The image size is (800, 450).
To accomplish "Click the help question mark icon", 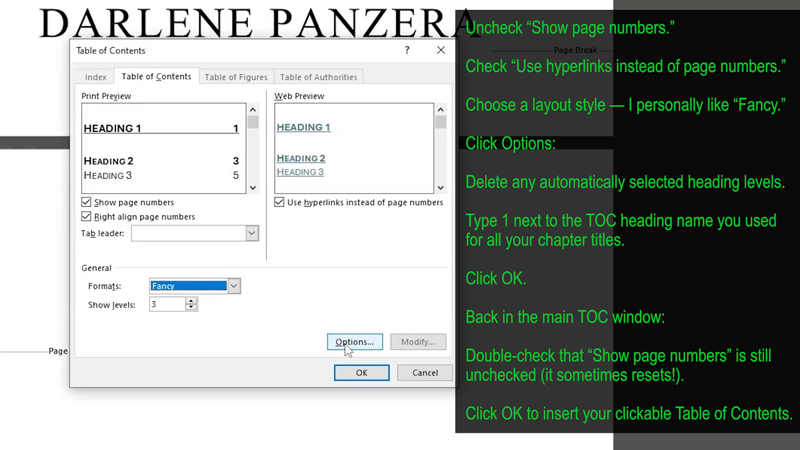I will point(407,50).
